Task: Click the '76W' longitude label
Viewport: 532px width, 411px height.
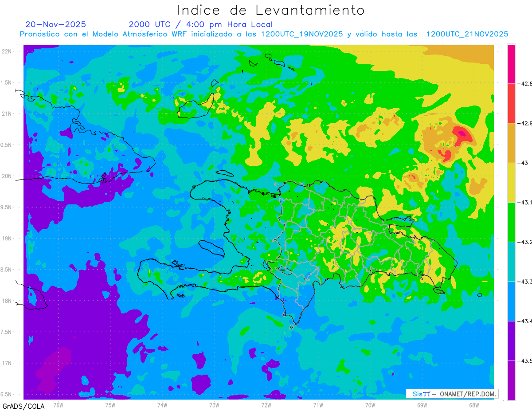Action: point(58,405)
